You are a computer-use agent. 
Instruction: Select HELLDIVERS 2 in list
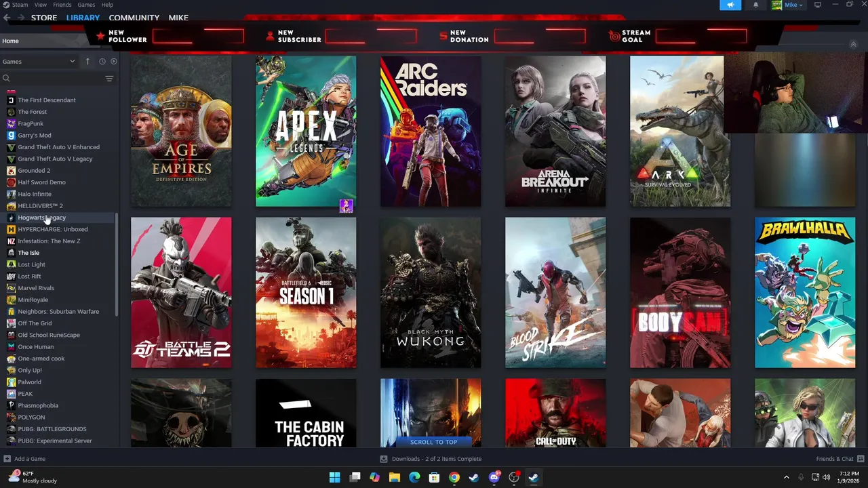[x=40, y=206]
